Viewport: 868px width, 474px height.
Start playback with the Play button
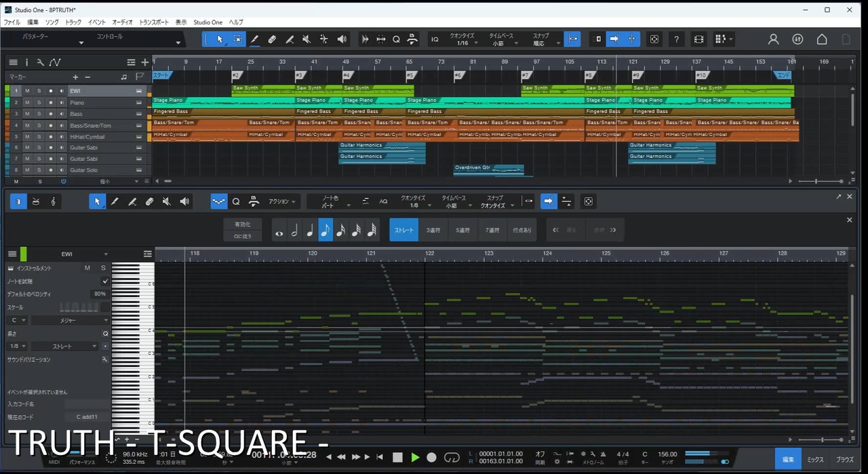click(415, 458)
